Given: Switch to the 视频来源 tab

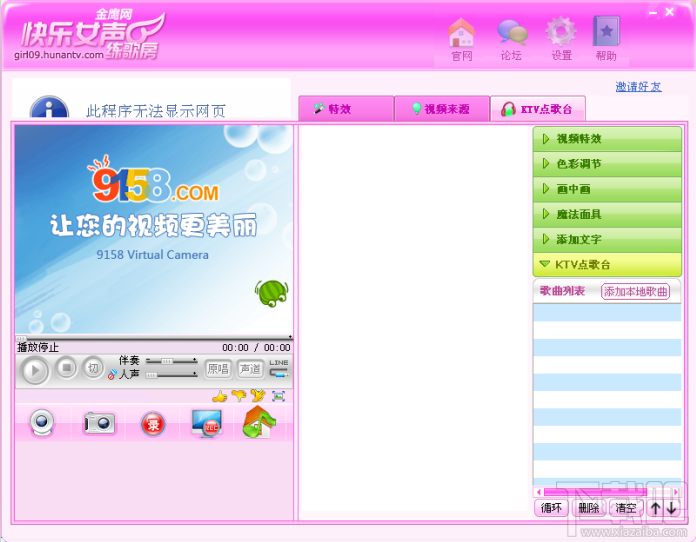Looking at the screenshot, I should [x=442, y=109].
